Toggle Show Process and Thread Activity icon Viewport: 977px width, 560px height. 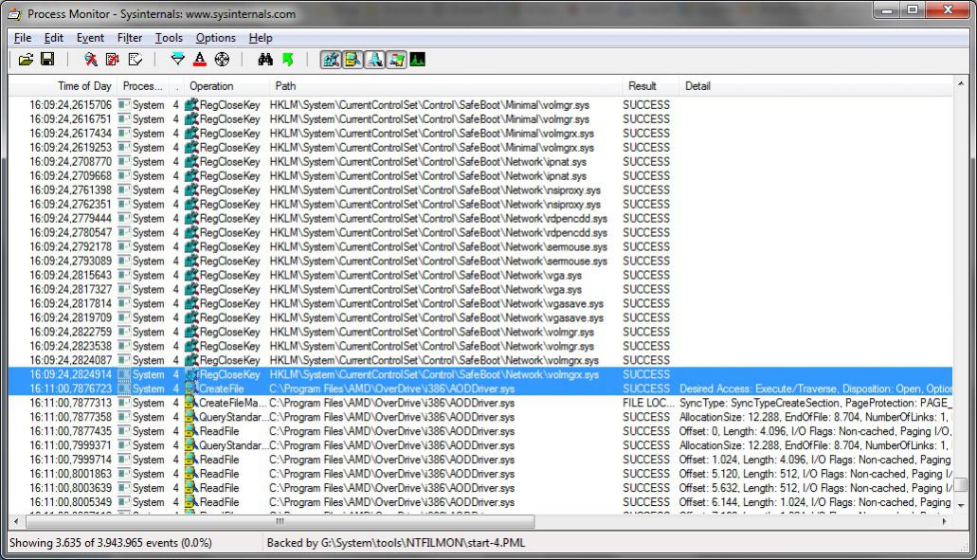(x=396, y=60)
